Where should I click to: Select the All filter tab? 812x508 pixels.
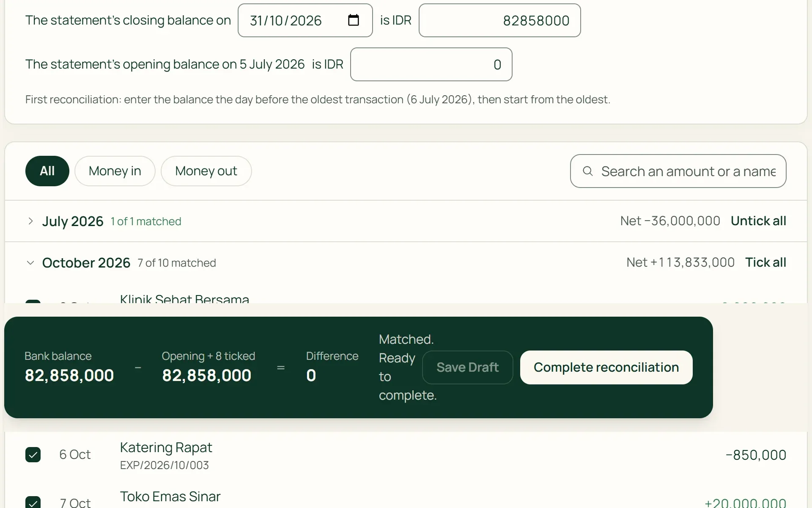(47, 171)
